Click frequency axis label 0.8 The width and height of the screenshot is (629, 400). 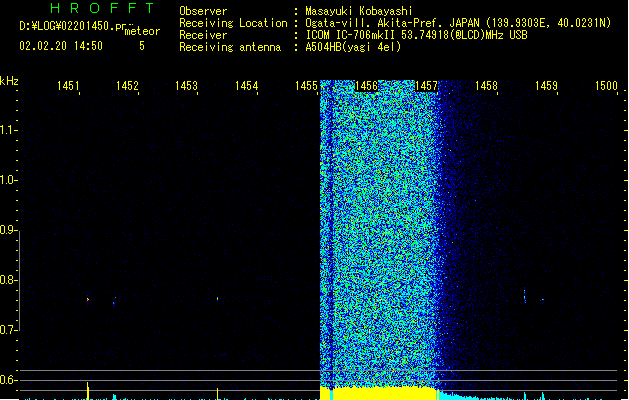pos(7,280)
